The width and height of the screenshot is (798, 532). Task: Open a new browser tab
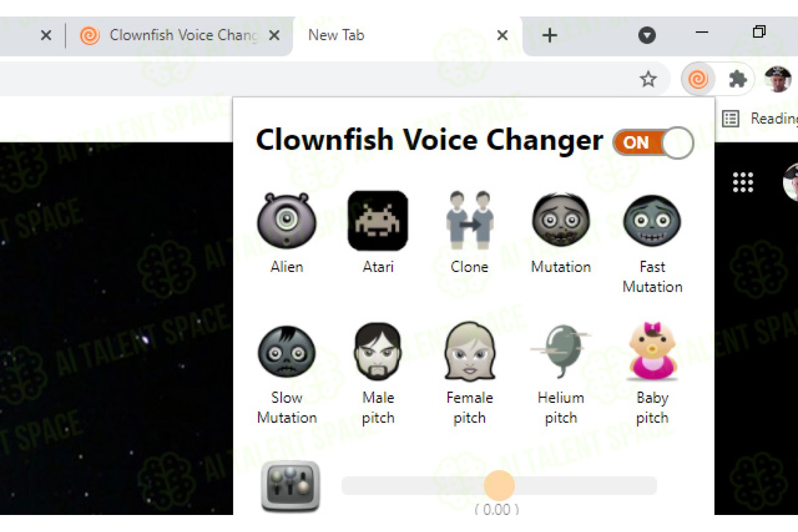550,35
